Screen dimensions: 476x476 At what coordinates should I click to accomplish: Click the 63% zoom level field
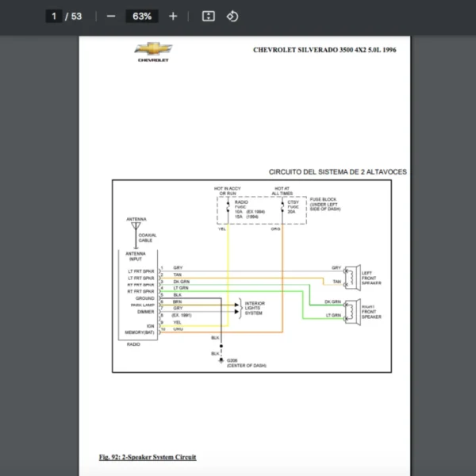coord(142,16)
